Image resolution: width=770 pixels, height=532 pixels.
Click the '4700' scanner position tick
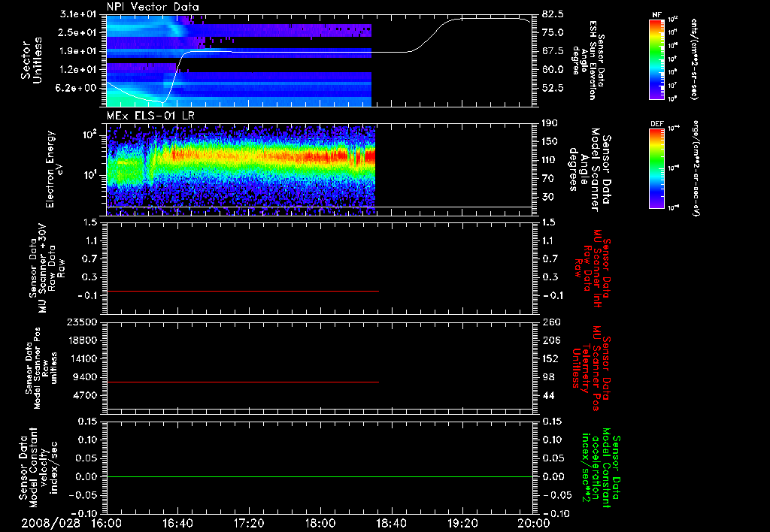tap(86, 395)
